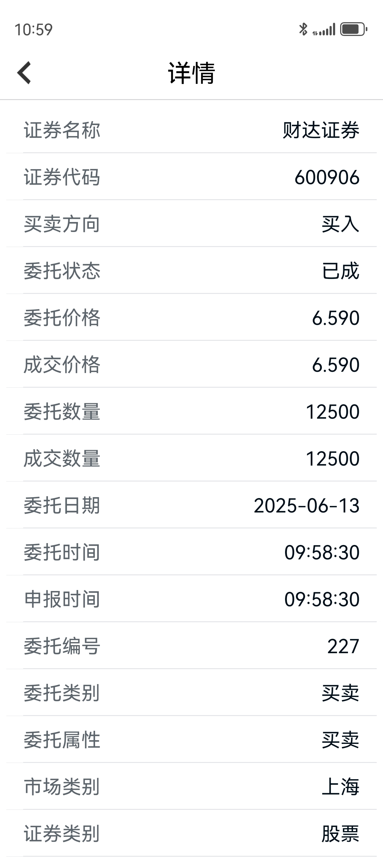This screenshot has height=868, width=383.
Task: Select the 委托数量 row
Action: coord(191,411)
